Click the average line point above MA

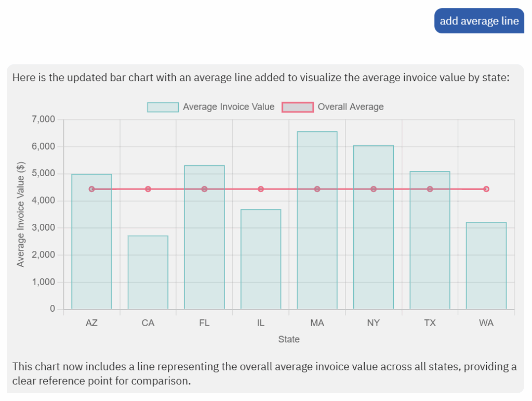[317, 189]
